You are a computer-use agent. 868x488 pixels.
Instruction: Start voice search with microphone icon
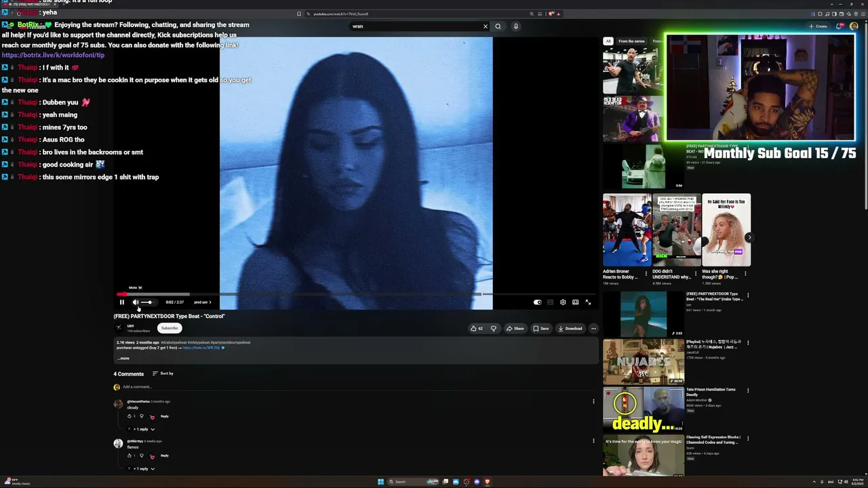pos(515,26)
